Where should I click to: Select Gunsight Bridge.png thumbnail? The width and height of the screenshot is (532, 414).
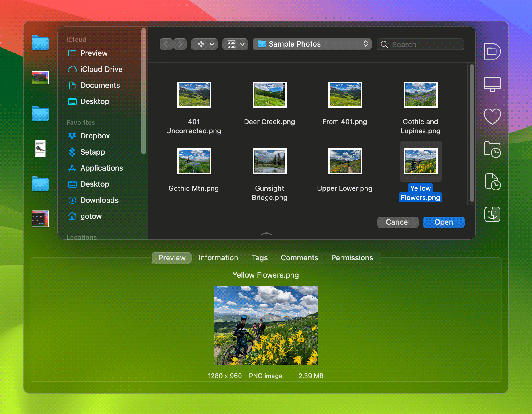[x=270, y=161]
